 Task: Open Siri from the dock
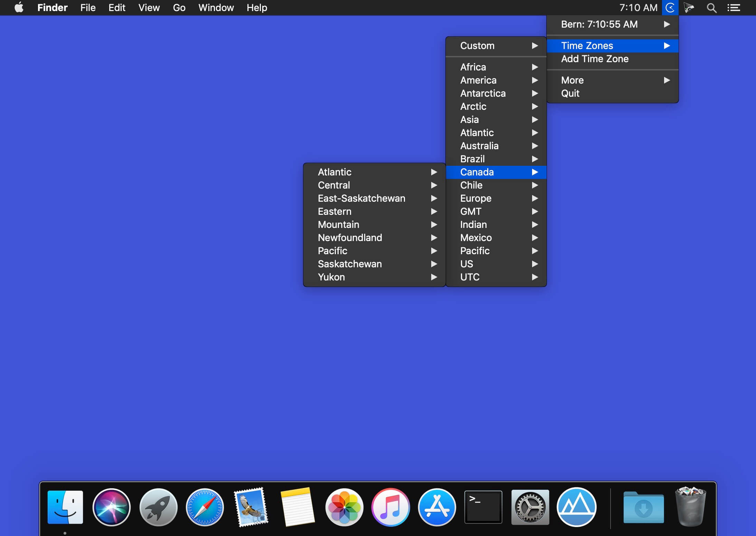pyautogui.click(x=111, y=507)
